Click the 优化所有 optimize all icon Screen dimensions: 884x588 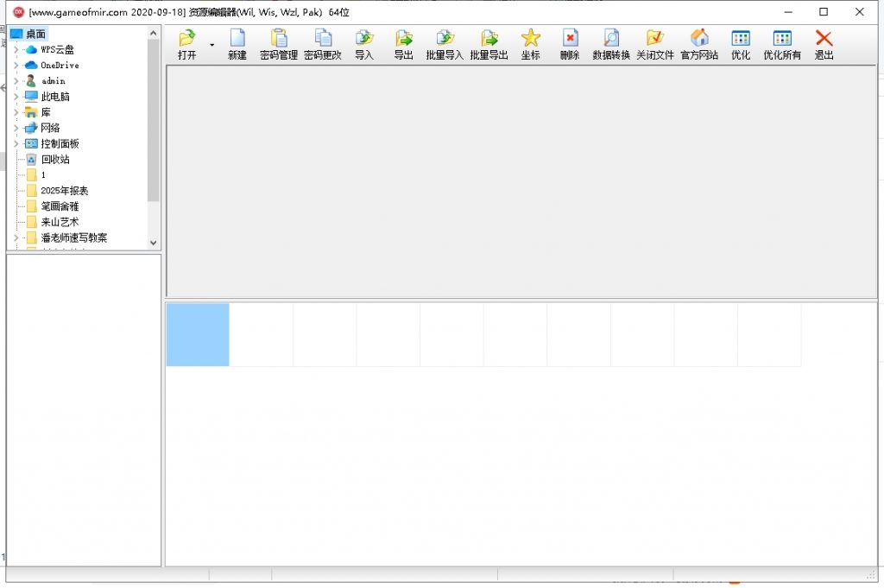tap(782, 39)
